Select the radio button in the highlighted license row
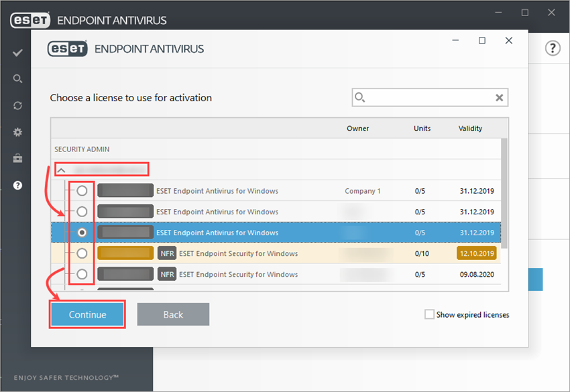Screen dimensions: 570x392 coord(82,233)
